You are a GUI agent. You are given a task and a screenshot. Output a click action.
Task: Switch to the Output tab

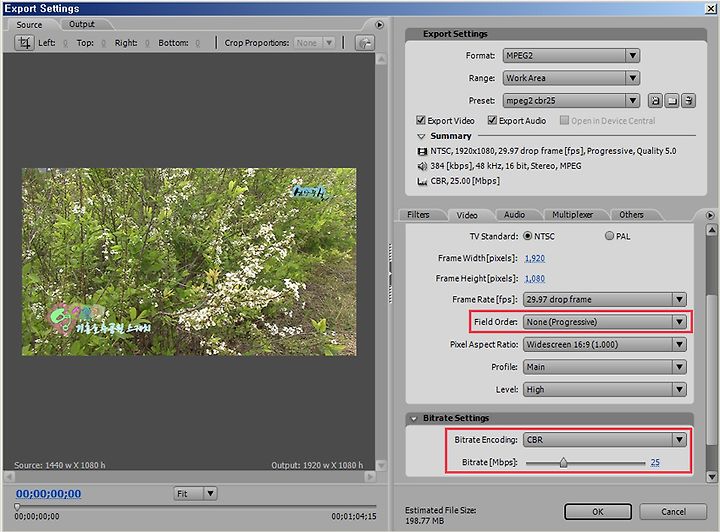[x=82, y=24]
